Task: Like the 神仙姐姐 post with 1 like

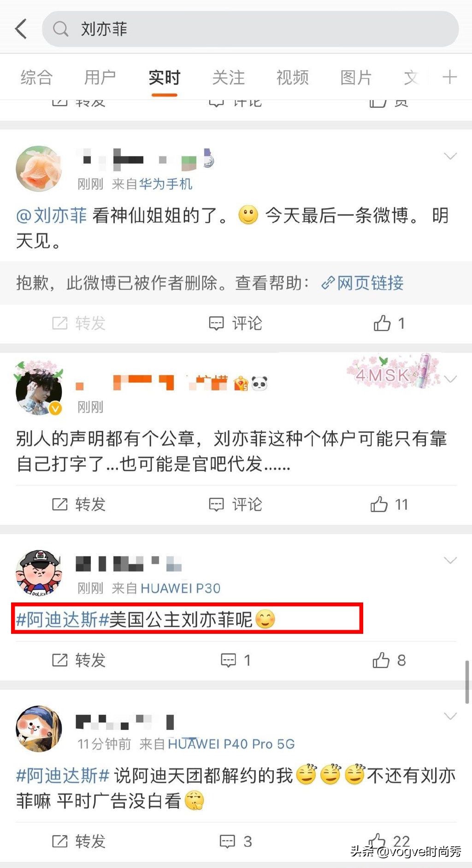Action: click(x=389, y=323)
